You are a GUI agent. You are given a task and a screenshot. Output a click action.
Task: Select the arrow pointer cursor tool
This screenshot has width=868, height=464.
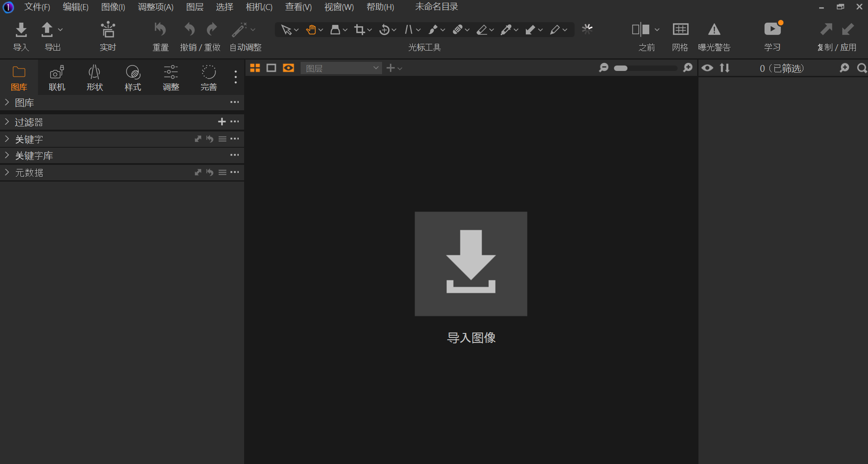(286, 30)
